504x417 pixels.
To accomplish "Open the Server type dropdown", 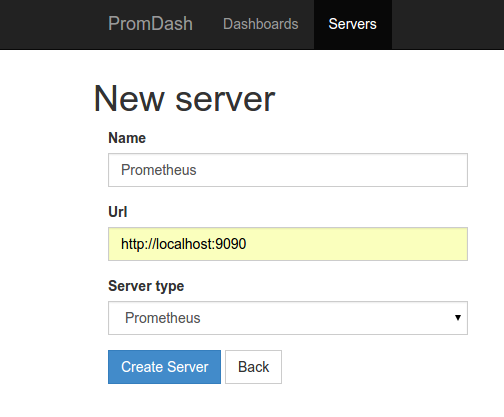I will coord(288,318).
